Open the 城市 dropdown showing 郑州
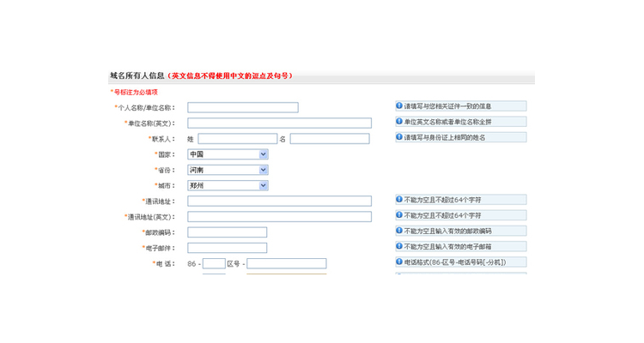 [x=228, y=185]
